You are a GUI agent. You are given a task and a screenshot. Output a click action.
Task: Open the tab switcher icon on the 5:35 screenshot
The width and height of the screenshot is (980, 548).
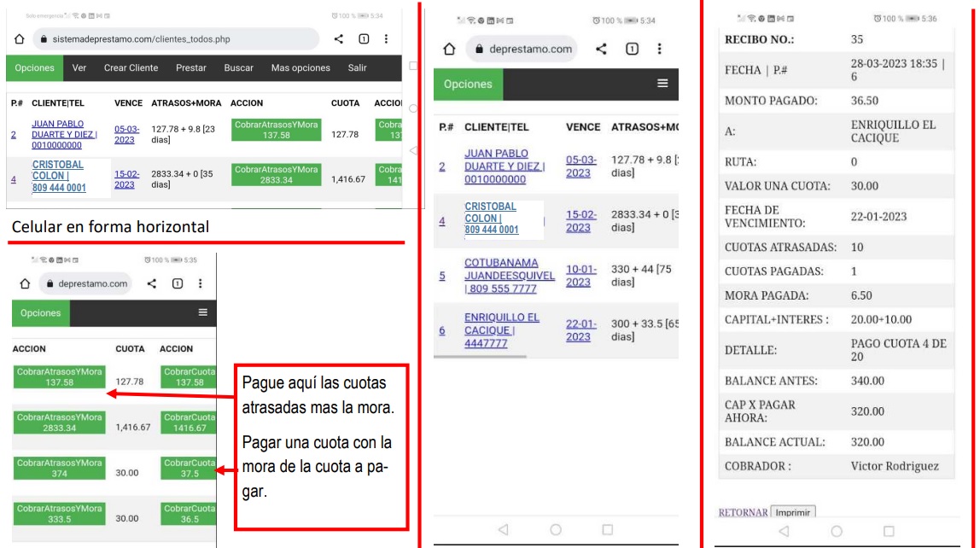176,283
